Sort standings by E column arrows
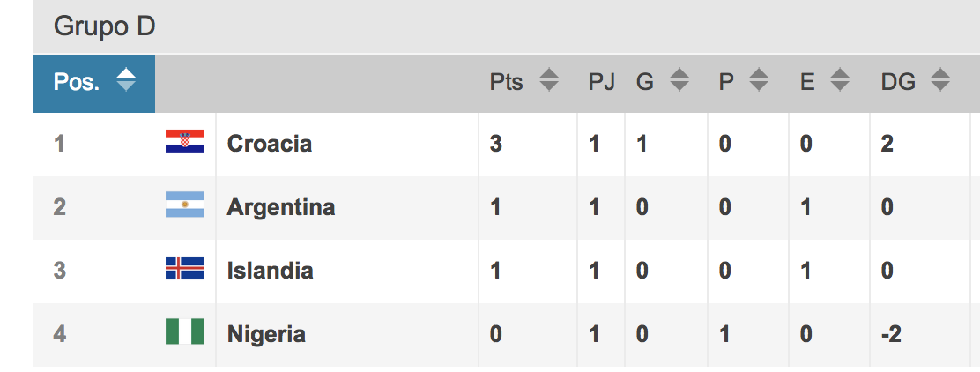Screen dimensions: 980x372 pos(840,79)
